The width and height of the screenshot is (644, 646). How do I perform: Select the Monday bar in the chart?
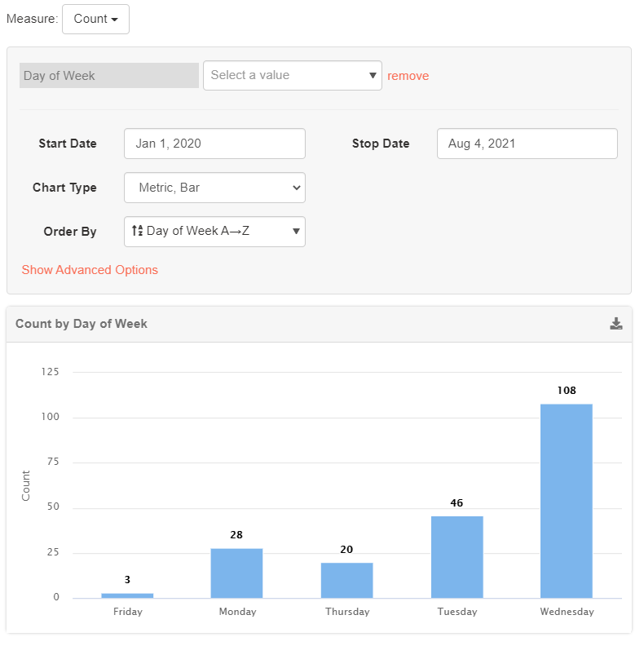click(x=236, y=573)
